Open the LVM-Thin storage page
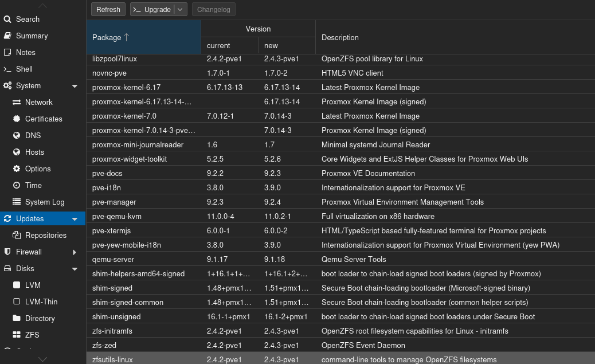The width and height of the screenshot is (595, 364). pos(43,302)
